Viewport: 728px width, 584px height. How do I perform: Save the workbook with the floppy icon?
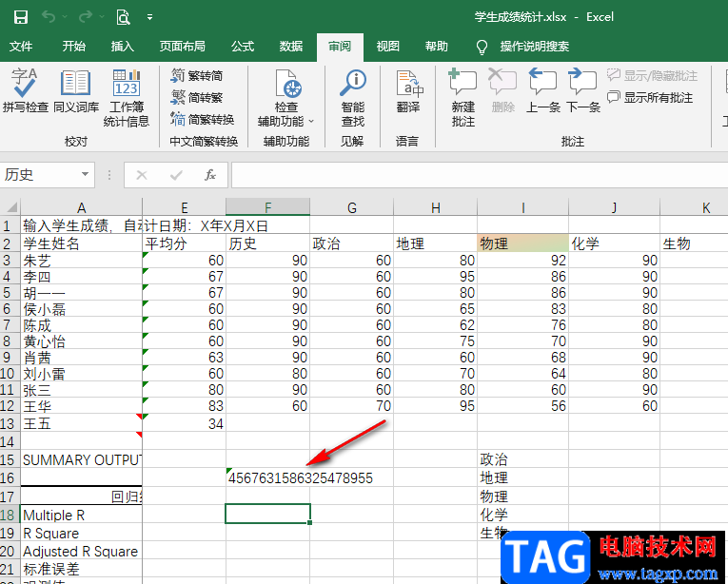point(21,17)
